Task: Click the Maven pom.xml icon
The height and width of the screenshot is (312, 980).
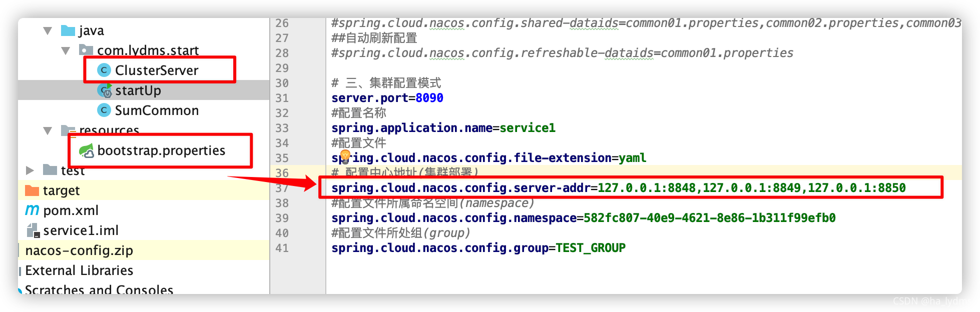Action: 32,210
